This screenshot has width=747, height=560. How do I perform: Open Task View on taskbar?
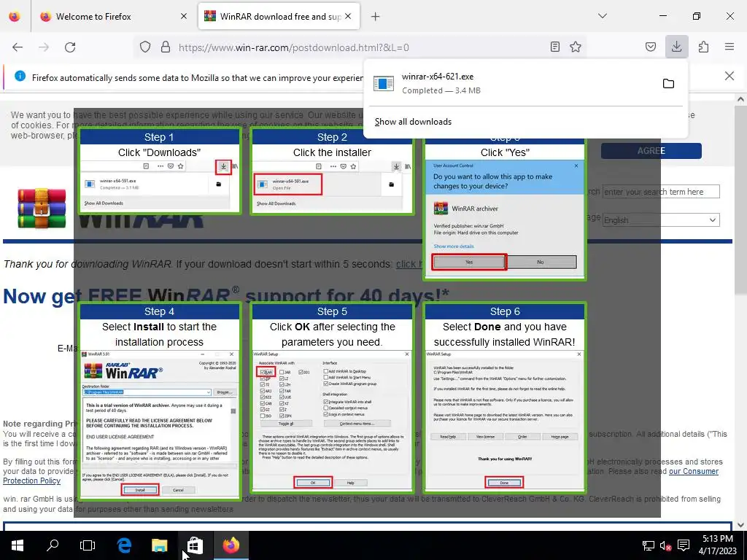(x=88, y=545)
